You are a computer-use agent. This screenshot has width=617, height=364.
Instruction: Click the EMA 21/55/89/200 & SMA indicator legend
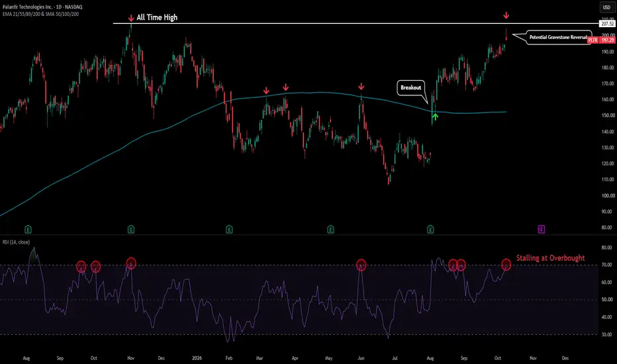40,14
